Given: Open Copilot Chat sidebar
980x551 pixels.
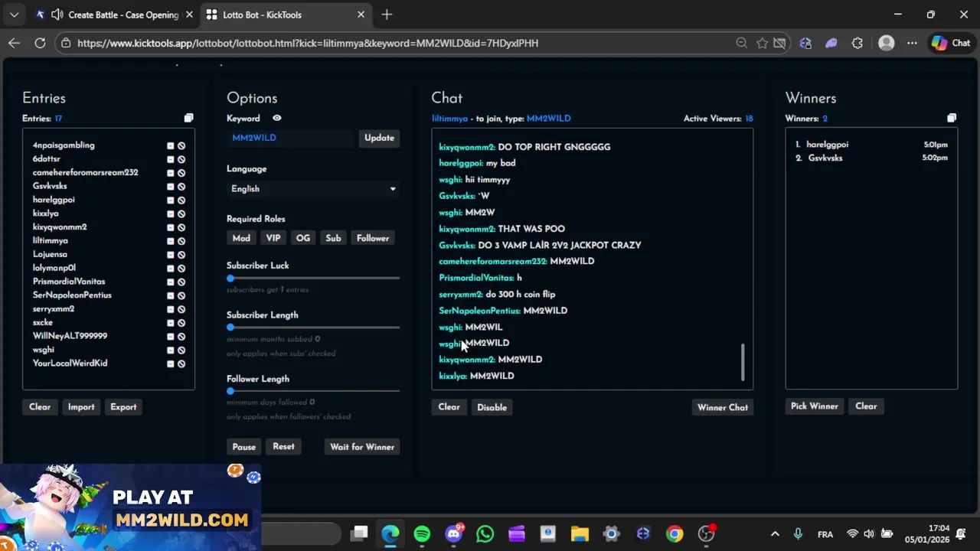Looking at the screenshot, I should tap(951, 43).
